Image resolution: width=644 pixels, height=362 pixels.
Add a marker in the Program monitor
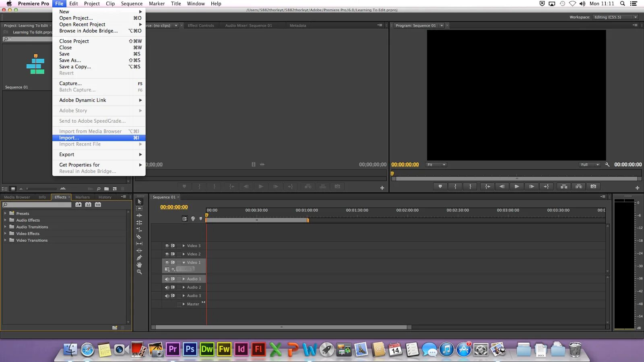click(440, 187)
